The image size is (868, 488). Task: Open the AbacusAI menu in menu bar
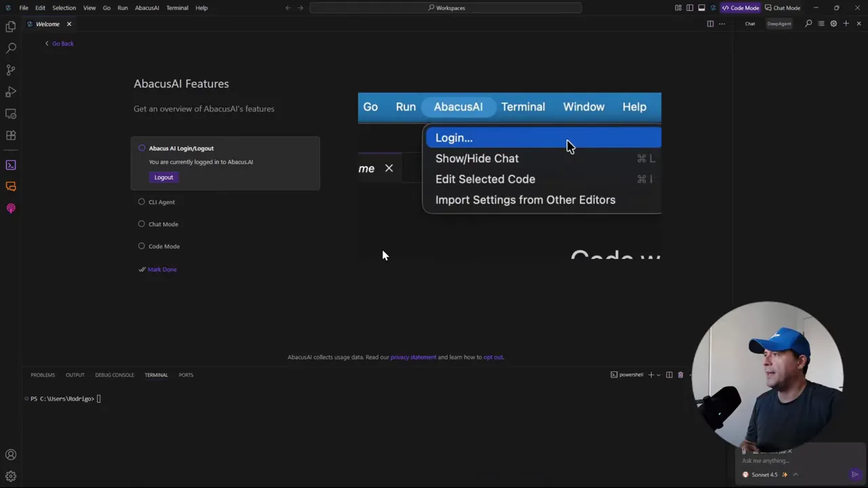146,7
